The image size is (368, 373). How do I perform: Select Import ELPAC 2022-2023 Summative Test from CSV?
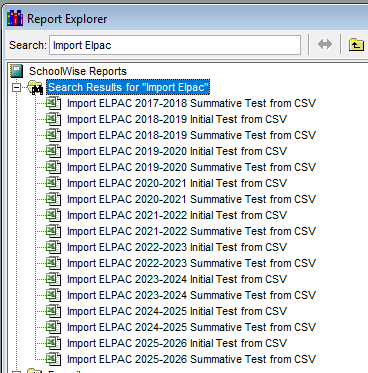click(191, 263)
